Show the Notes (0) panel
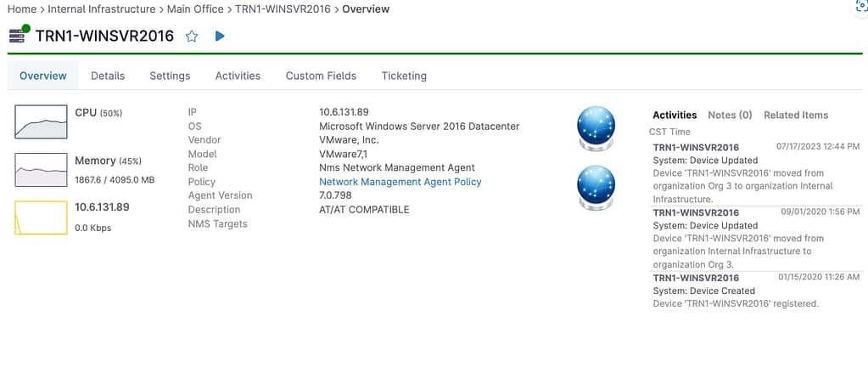This screenshot has height=384, width=868. (x=730, y=115)
